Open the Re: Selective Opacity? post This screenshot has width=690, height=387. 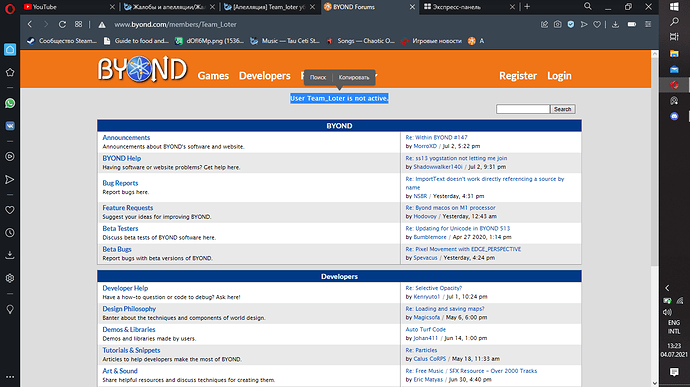point(434,288)
